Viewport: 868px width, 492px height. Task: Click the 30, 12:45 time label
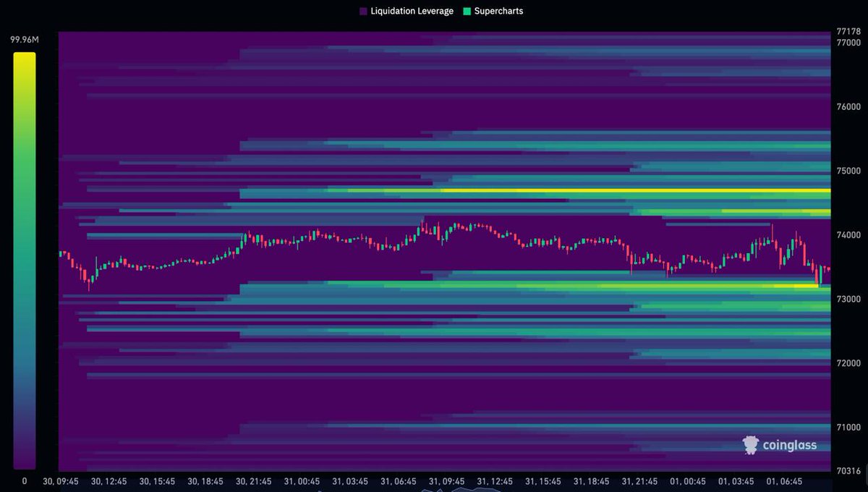click(111, 481)
